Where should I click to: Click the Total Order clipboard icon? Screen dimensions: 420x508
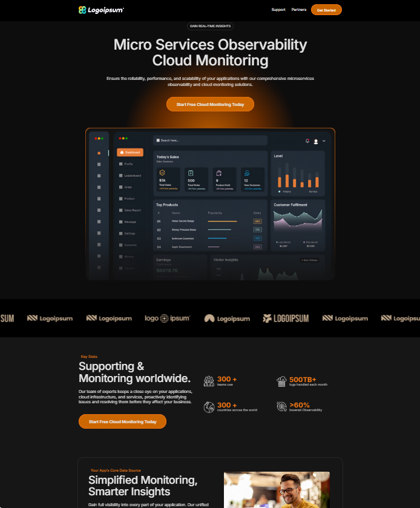point(191,173)
